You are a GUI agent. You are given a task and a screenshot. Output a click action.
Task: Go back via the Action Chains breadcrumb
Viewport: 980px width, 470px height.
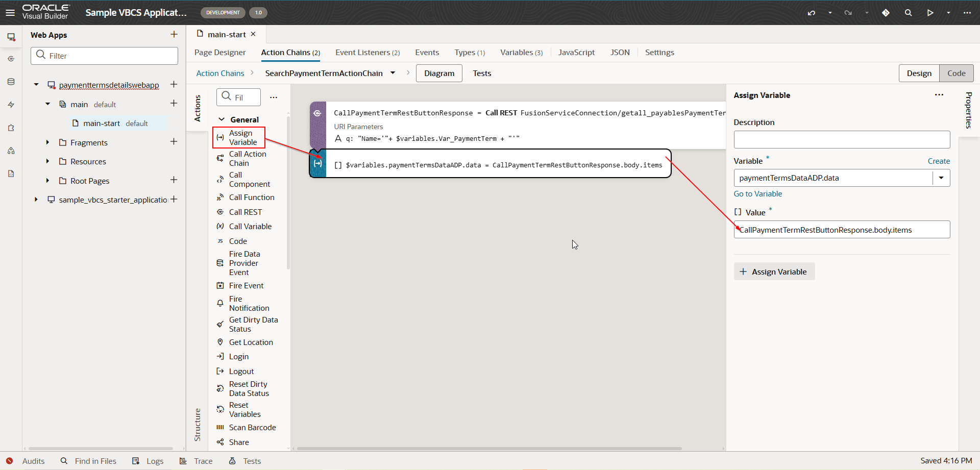(220, 73)
